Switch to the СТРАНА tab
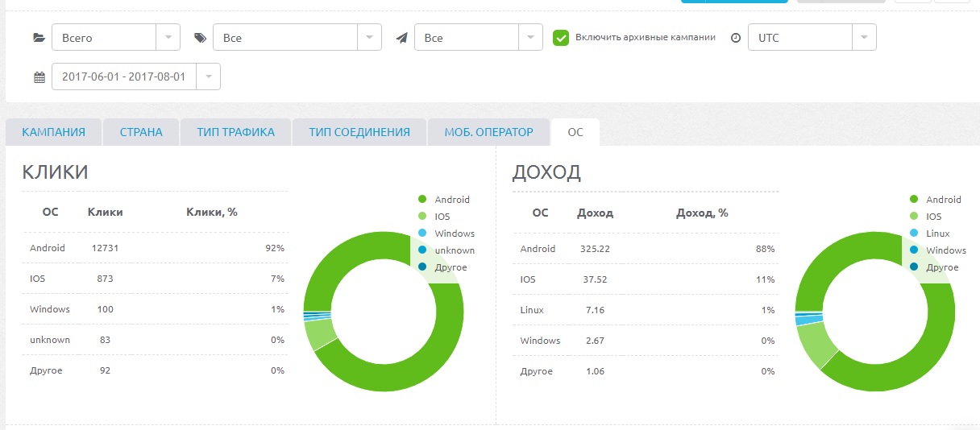The width and height of the screenshot is (980, 430). pyautogui.click(x=141, y=132)
